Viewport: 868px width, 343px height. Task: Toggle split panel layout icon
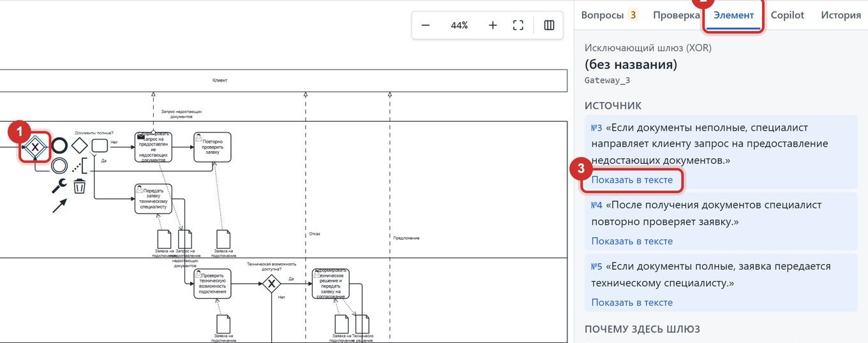pyautogui.click(x=549, y=26)
